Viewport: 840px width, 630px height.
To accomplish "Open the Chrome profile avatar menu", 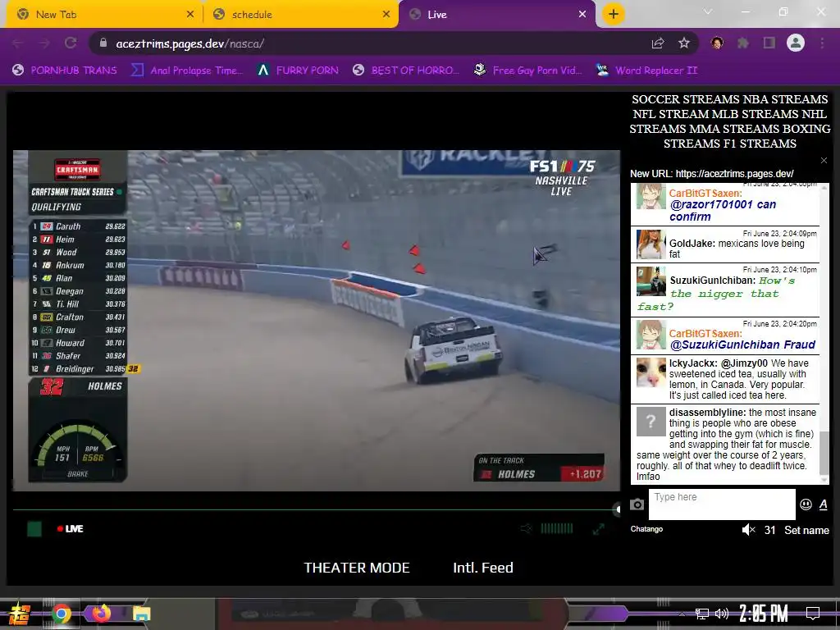I will pos(796,43).
